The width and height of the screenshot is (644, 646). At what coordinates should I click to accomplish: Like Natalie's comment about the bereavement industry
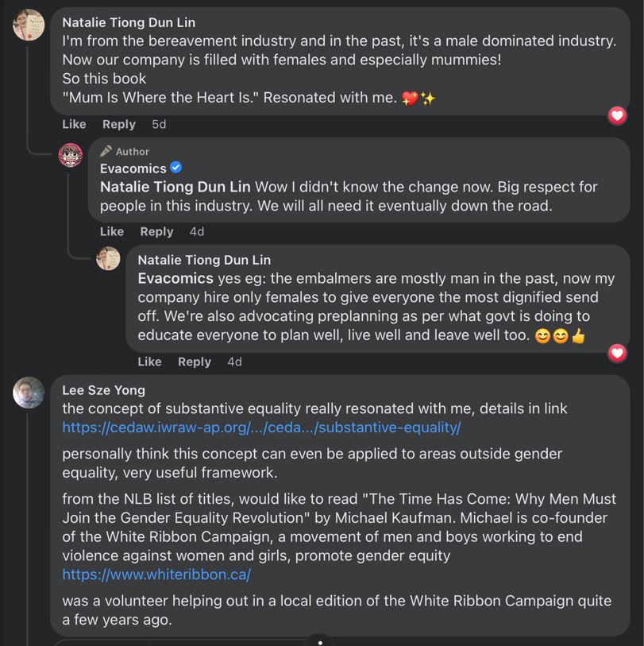tap(74, 124)
